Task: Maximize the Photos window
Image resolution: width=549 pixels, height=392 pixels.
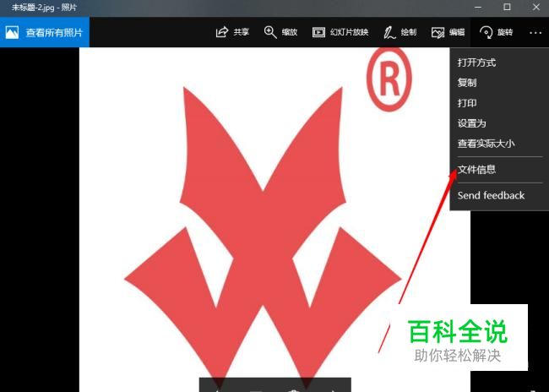Action: click(x=507, y=7)
